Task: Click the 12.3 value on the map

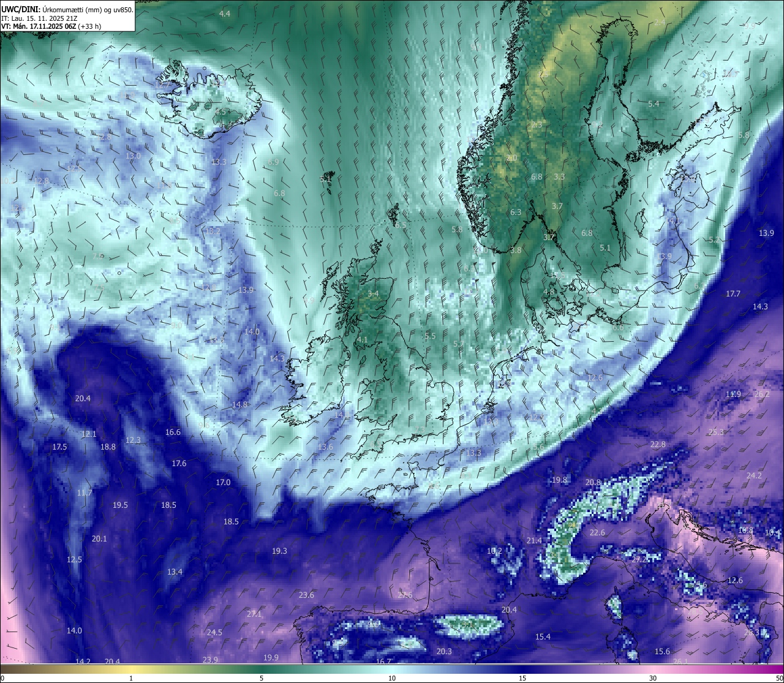Action: tap(133, 440)
